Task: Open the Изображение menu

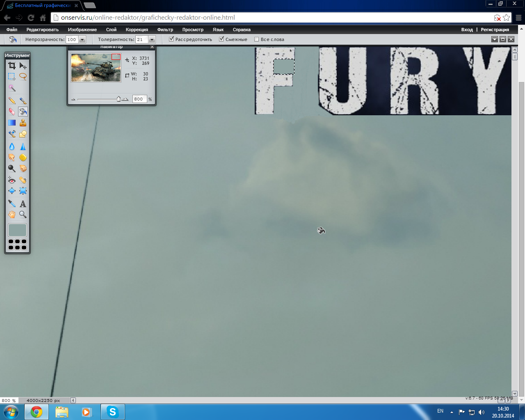Action: 82,30
